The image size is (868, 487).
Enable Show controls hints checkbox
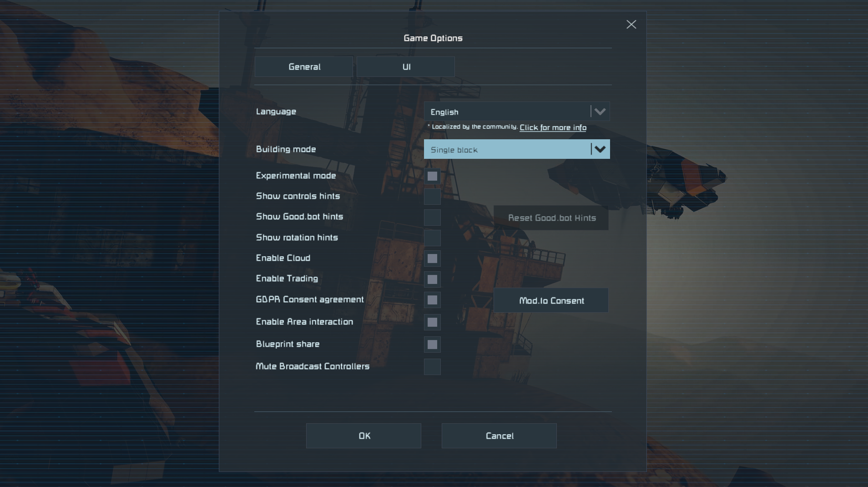pos(432,197)
